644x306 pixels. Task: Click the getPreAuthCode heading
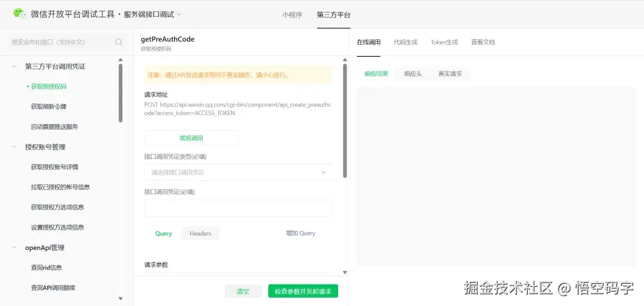[168, 39]
